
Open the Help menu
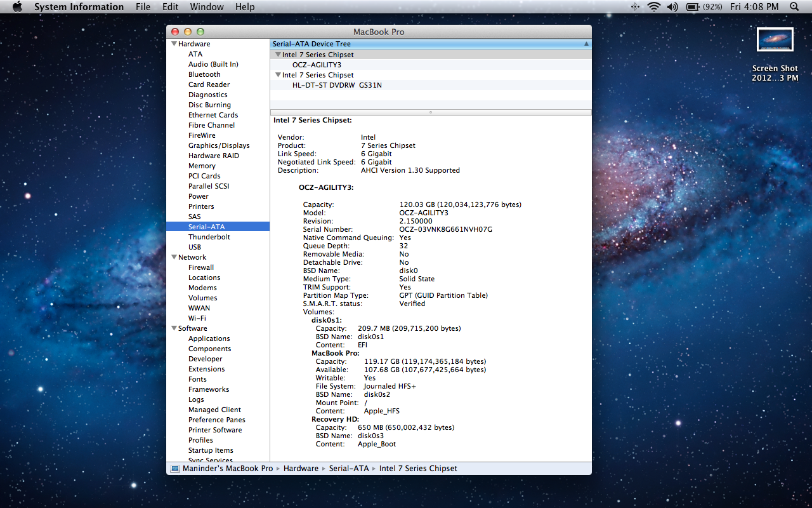[245, 7]
